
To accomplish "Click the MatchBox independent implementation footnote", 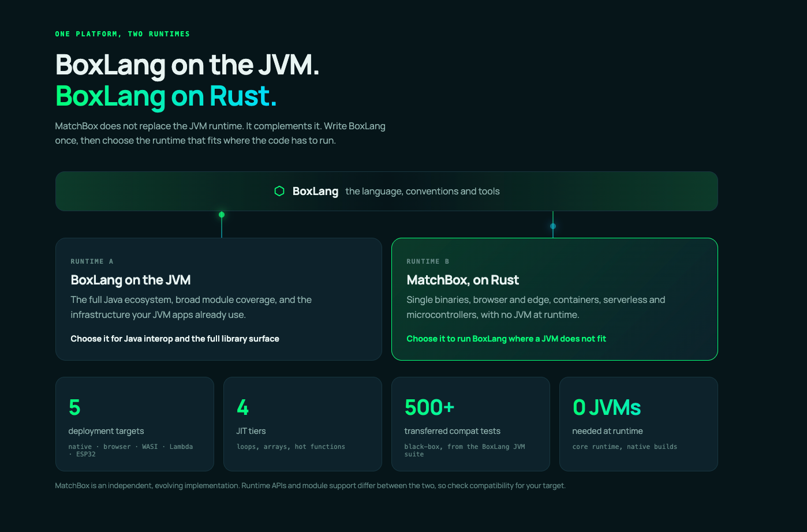I will tap(310, 485).
